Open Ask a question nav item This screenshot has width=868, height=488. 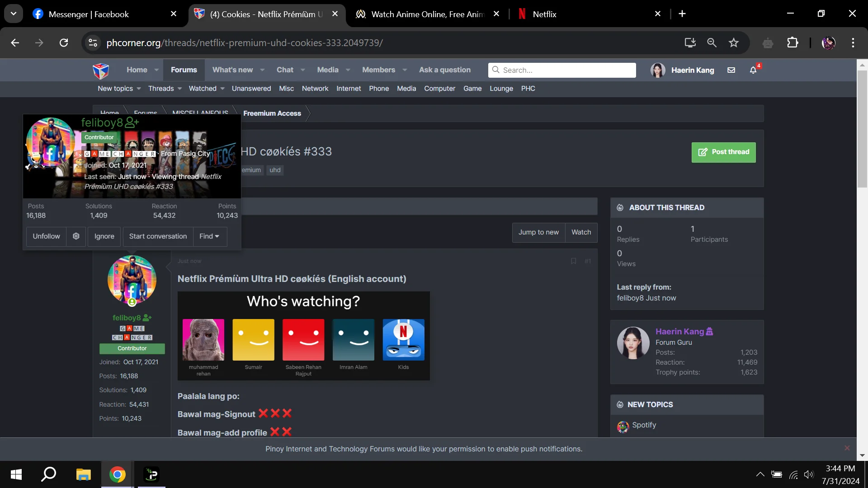(445, 70)
